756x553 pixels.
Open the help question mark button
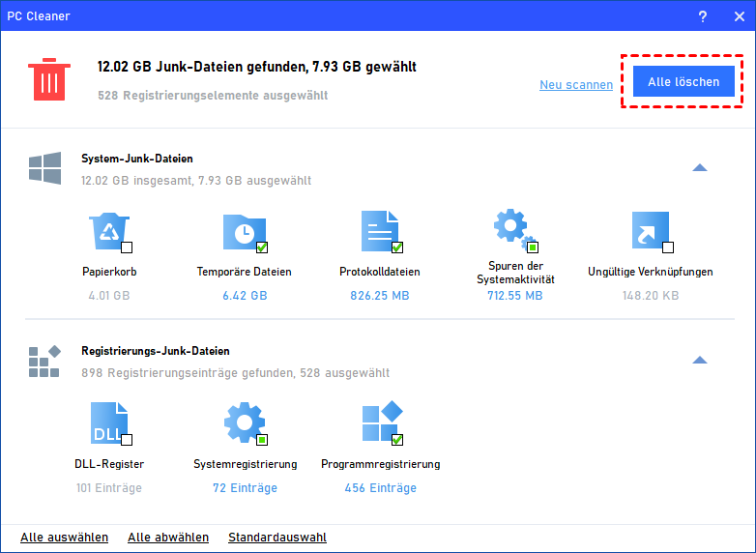click(x=701, y=16)
